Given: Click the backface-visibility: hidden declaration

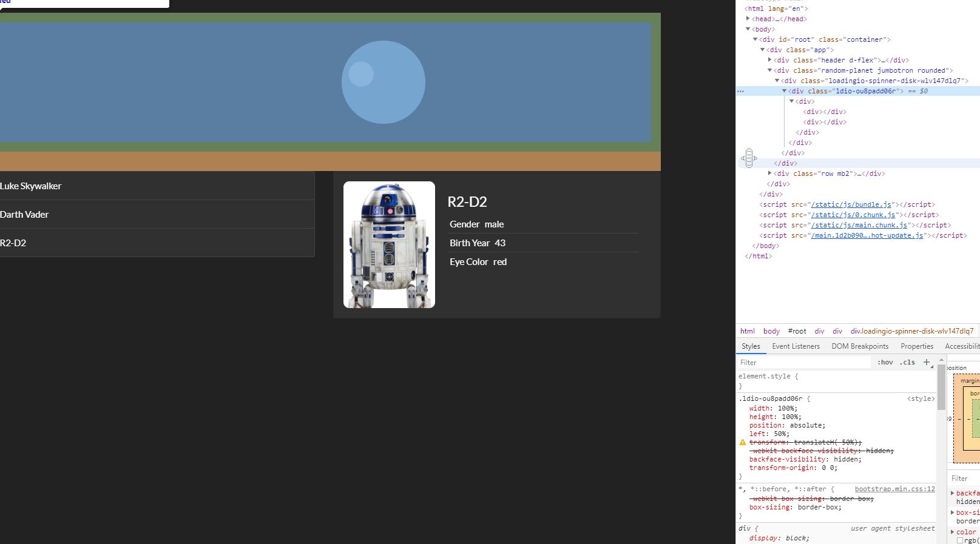Looking at the screenshot, I should [806, 459].
